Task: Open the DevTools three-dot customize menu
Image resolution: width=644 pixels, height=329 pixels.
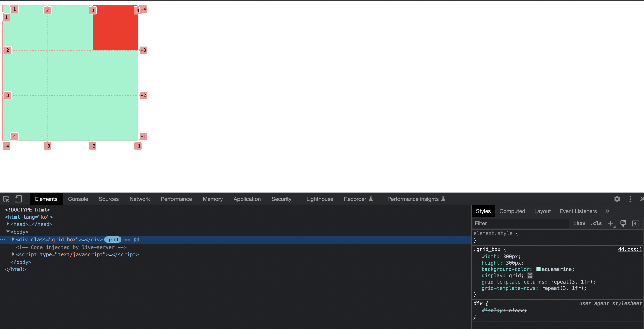Action: click(x=630, y=199)
